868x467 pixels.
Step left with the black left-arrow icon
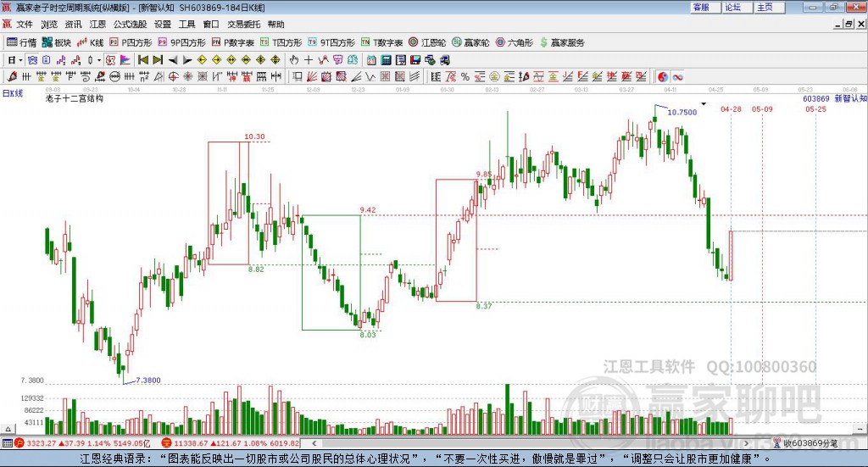click(x=173, y=60)
